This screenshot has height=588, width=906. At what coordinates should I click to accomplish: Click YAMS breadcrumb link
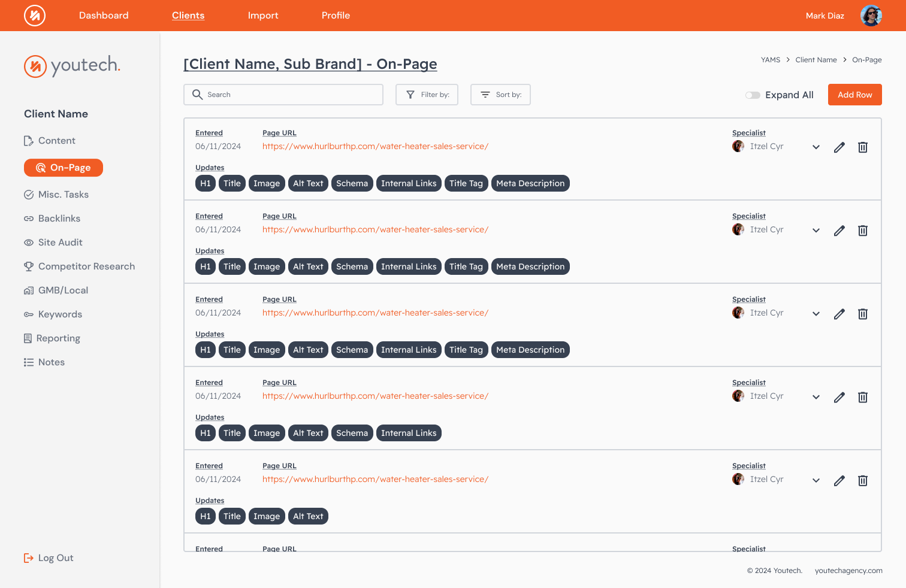(771, 60)
